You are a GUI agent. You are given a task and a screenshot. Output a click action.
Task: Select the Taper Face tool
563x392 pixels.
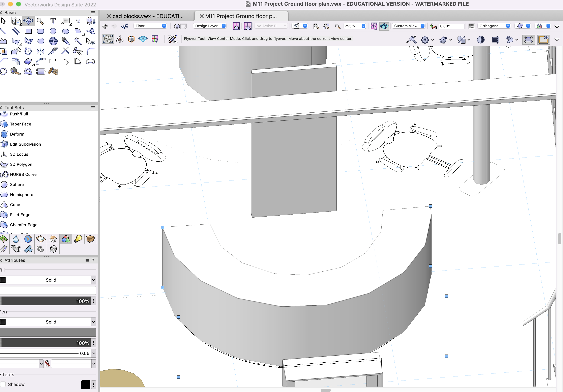pyautogui.click(x=21, y=124)
